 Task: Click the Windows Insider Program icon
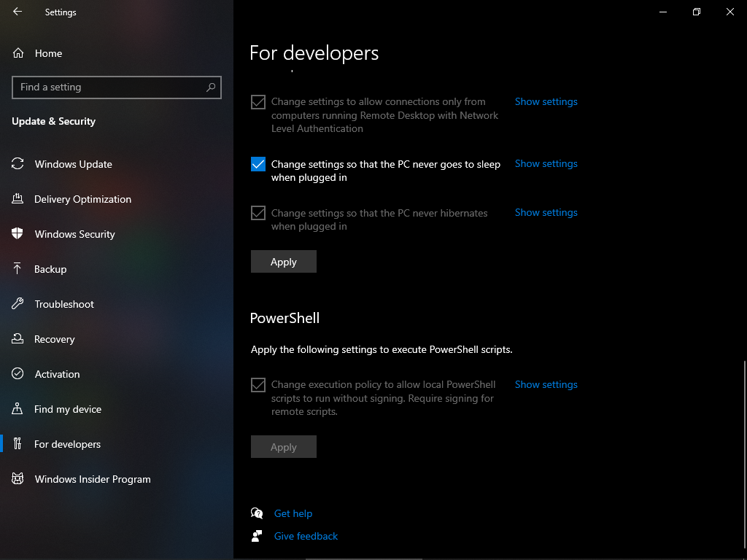point(18,478)
